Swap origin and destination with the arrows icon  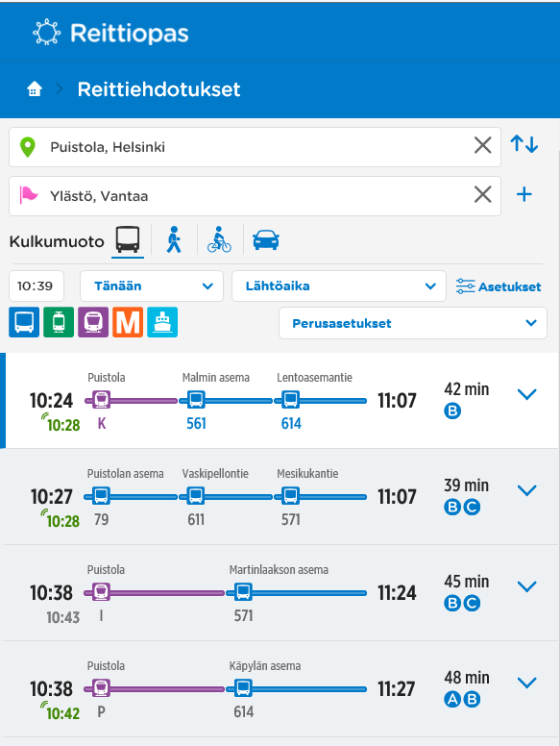pyautogui.click(x=524, y=144)
